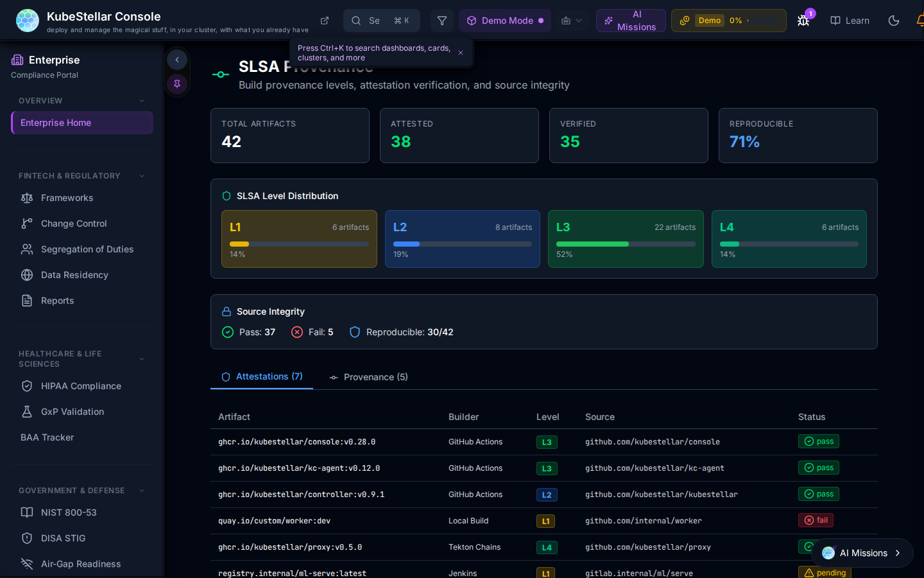This screenshot has width=924, height=578.
Task: Collapse sidebar with the left chevron button
Action: pyautogui.click(x=177, y=60)
